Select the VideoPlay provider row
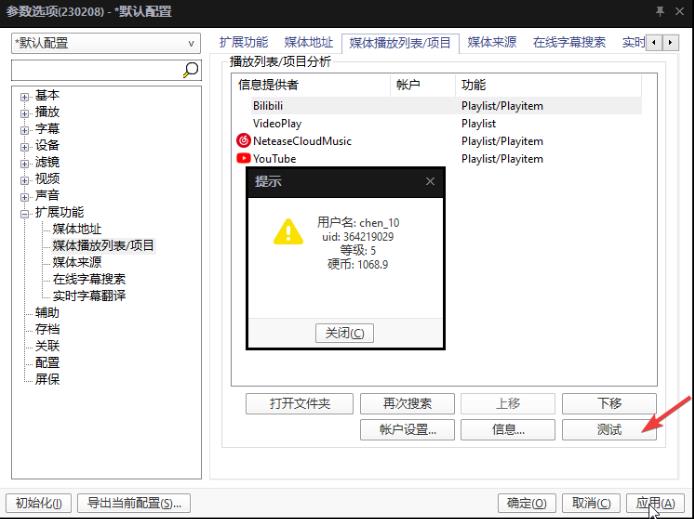Screen dimensions: 694x519 click(438, 123)
